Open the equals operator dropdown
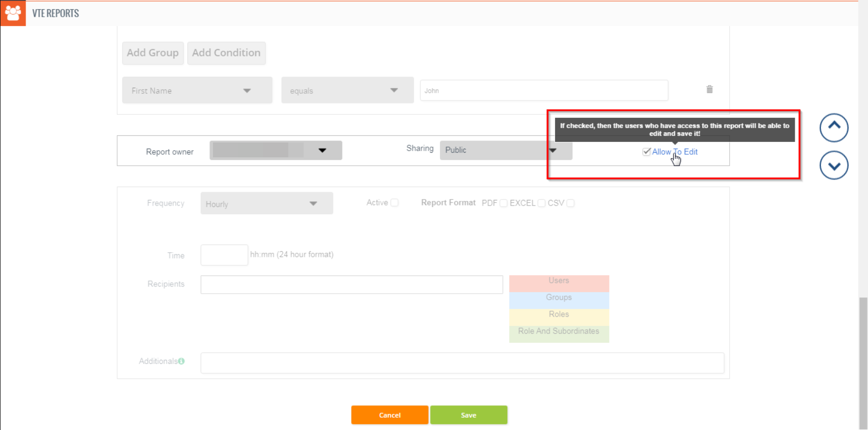868x430 pixels. (x=347, y=90)
